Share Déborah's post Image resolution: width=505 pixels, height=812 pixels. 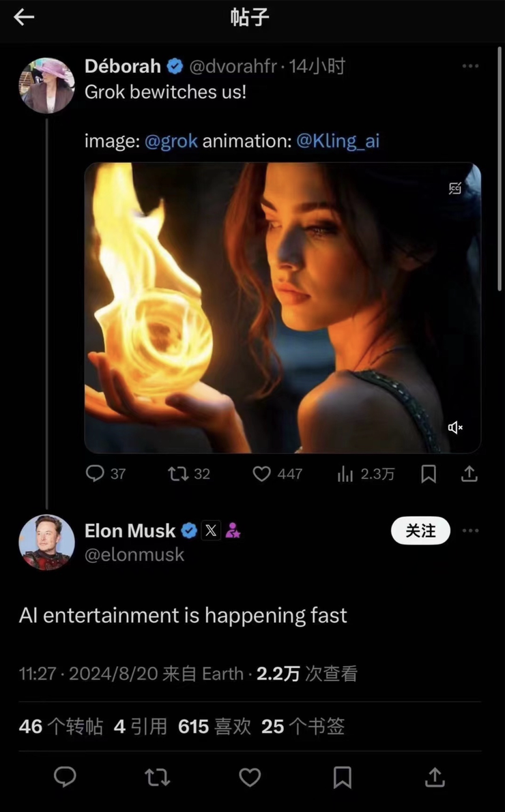coord(469,473)
